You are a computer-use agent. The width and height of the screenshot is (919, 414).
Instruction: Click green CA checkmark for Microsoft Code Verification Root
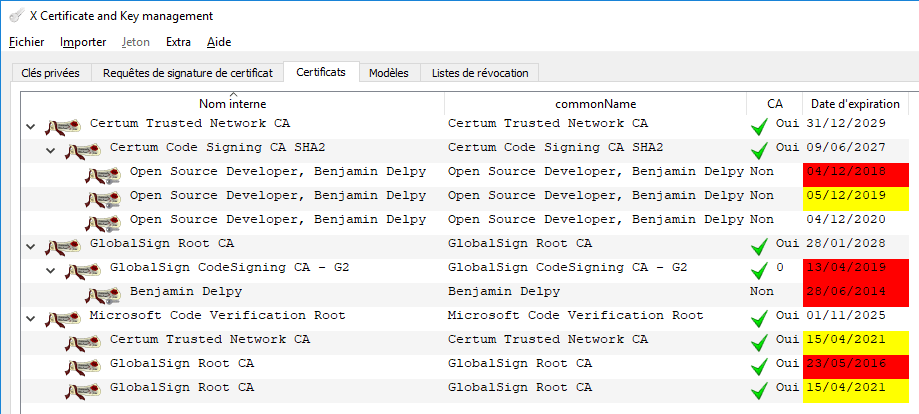click(759, 319)
